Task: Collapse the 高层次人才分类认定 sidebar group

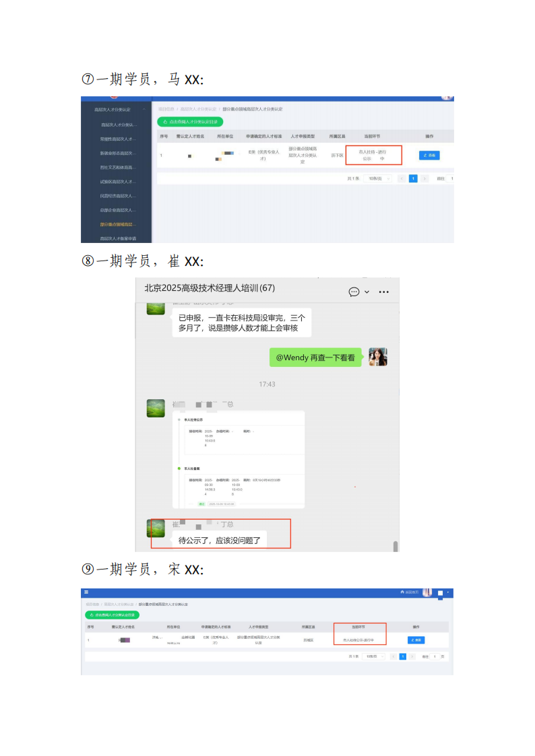Action: click(117, 110)
